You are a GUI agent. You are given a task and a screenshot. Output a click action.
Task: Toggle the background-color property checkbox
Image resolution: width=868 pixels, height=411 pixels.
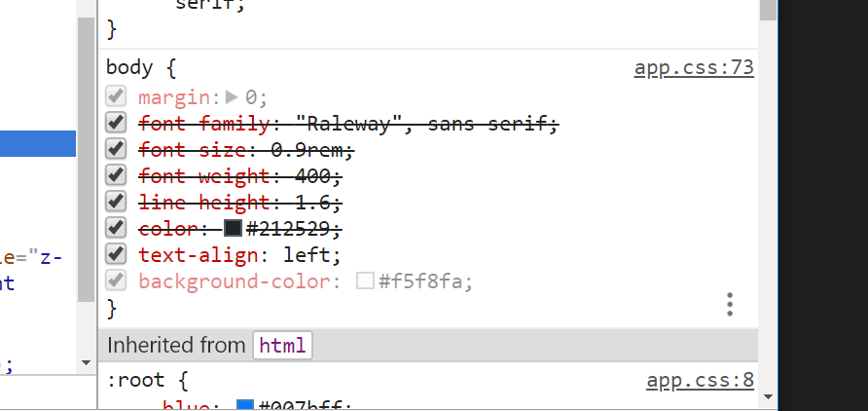point(116,280)
